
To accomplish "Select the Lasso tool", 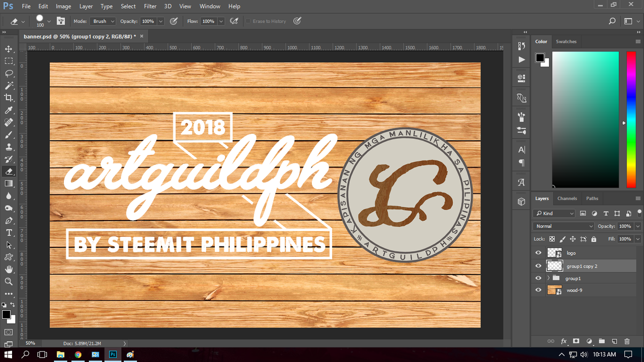I will 9,73.
